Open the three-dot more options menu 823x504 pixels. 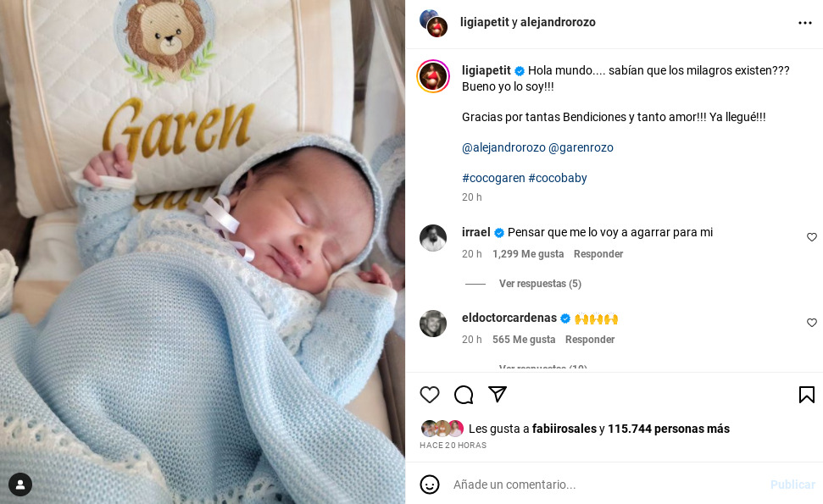click(804, 23)
